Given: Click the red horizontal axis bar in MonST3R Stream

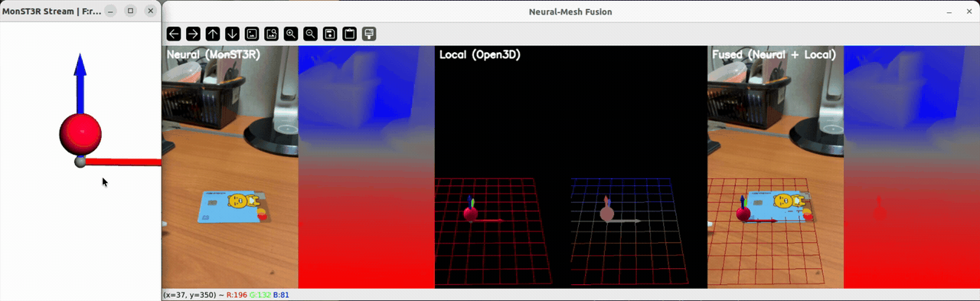Looking at the screenshot, I should [x=122, y=162].
